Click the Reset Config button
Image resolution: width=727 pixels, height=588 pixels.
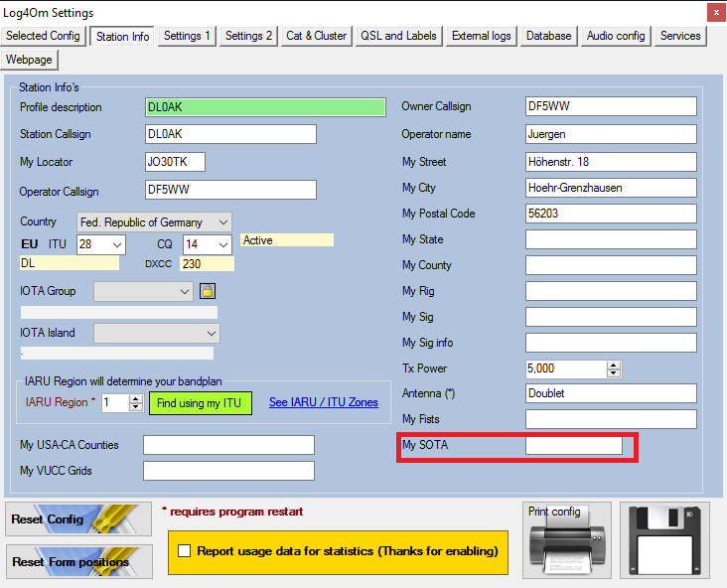78,518
